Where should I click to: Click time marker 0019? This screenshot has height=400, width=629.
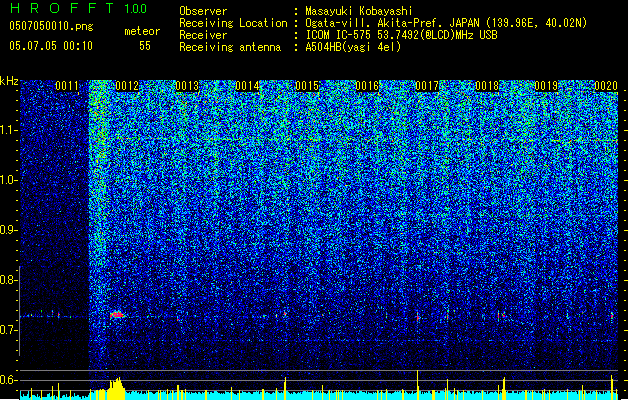pyautogui.click(x=546, y=86)
